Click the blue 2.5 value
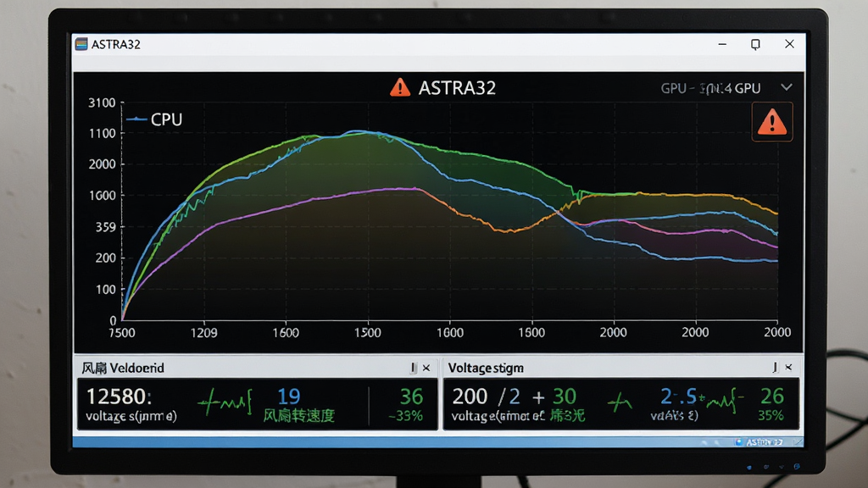The width and height of the screenshot is (868, 488). 678,396
